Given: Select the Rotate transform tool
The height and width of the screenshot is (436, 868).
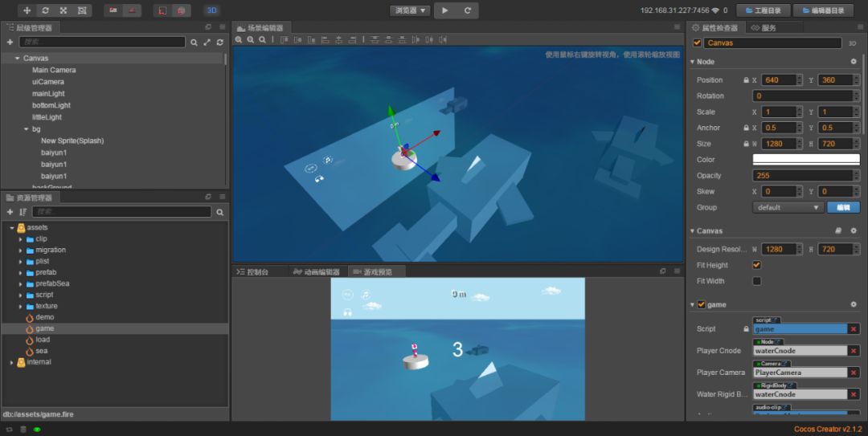Looking at the screenshot, I should (x=45, y=10).
